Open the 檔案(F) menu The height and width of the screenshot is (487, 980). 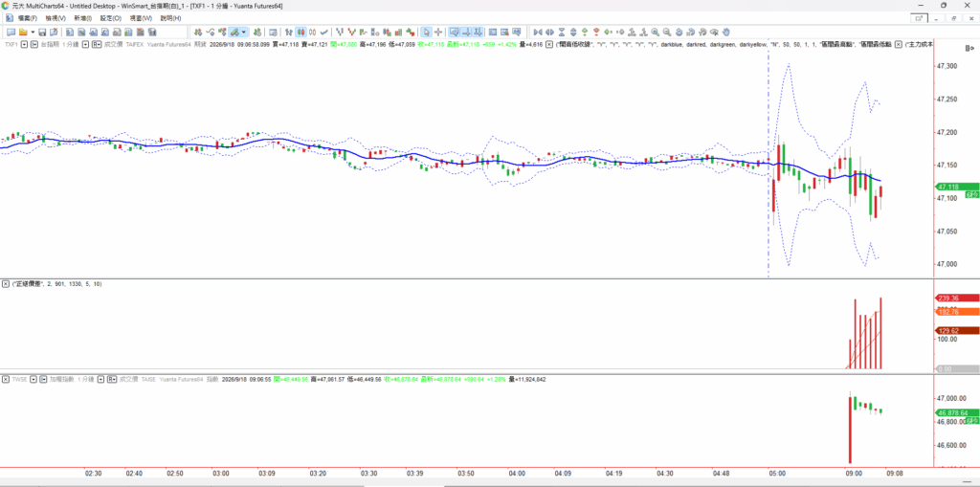(x=28, y=18)
